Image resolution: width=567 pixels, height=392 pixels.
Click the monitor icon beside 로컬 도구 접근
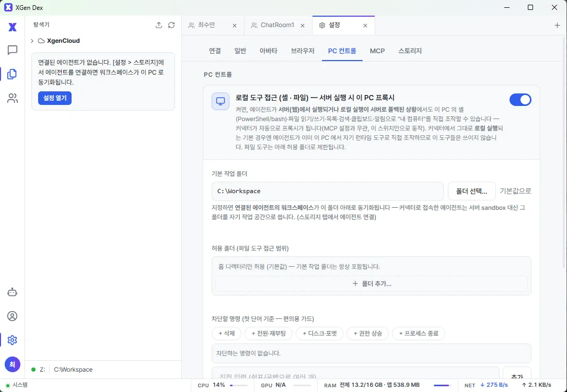tap(220, 101)
